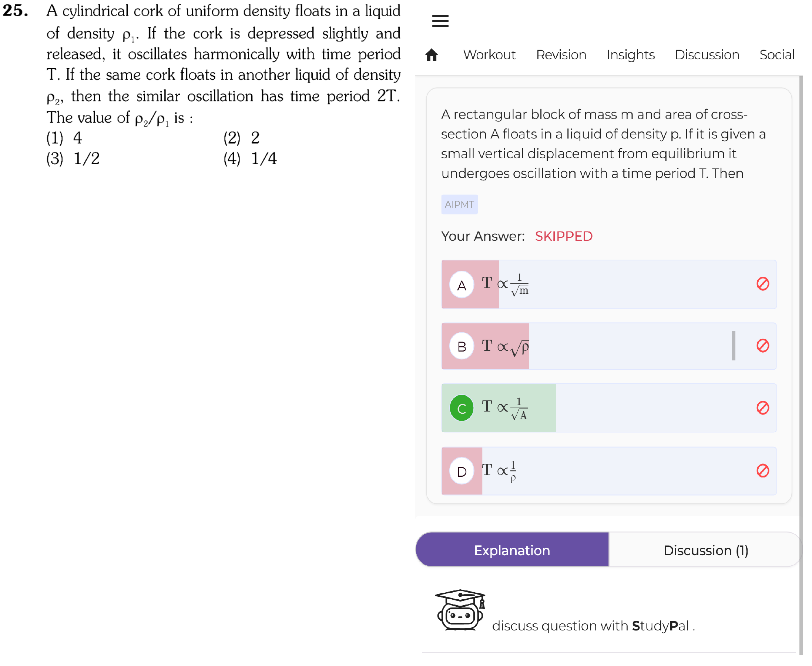Screen dimensions: 812x666
Task: Click the block icon on option B
Action: 762,345
